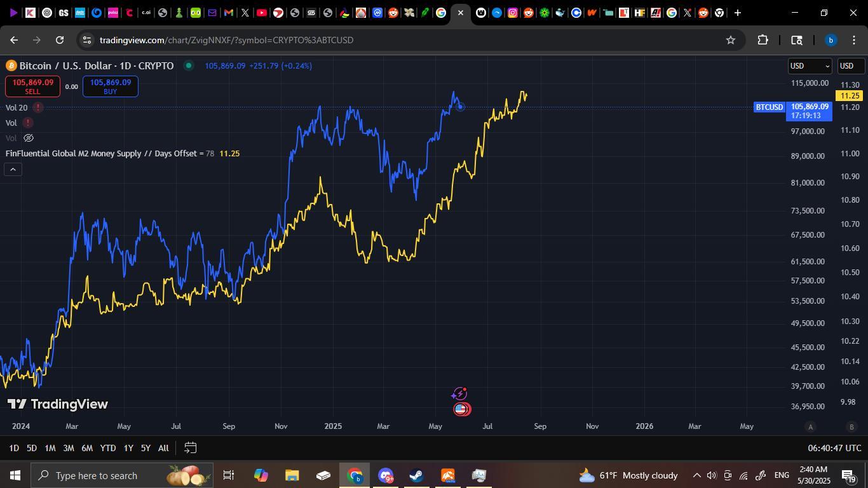Click the error icon next to the second Vol

pyautogui.click(x=28, y=123)
